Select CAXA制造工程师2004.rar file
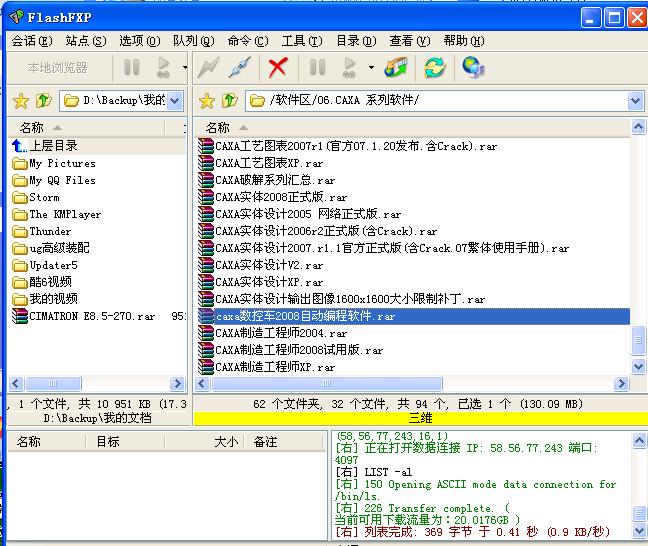This screenshot has width=648, height=546. pyautogui.click(x=273, y=333)
